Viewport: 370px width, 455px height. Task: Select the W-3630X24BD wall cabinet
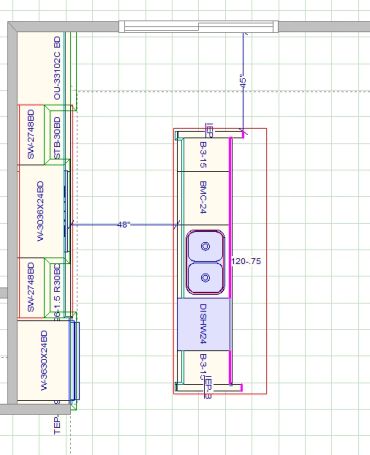click(43, 360)
